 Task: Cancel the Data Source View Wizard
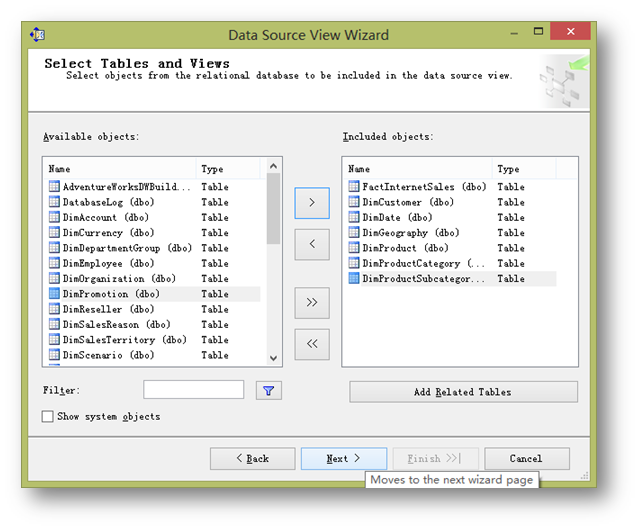(527, 459)
